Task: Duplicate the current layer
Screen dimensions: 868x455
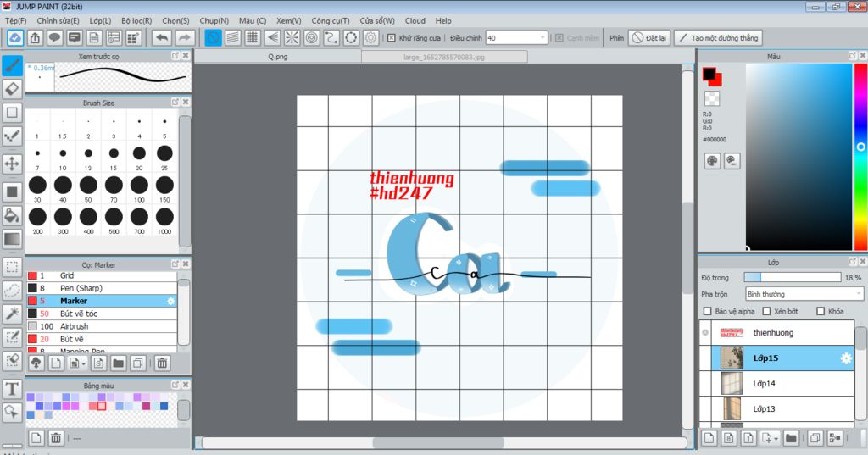Action: click(x=815, y=438)
